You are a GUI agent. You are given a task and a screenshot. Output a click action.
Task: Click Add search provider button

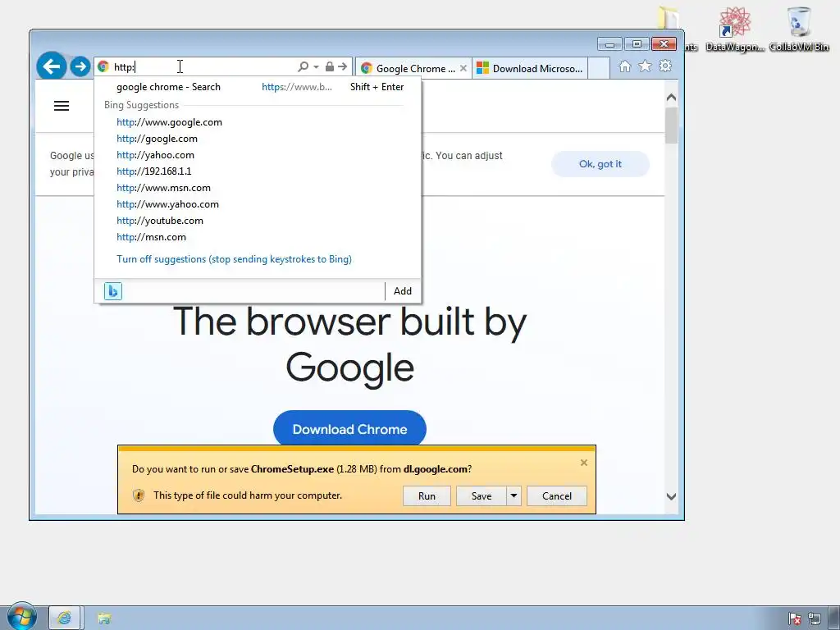403,291
